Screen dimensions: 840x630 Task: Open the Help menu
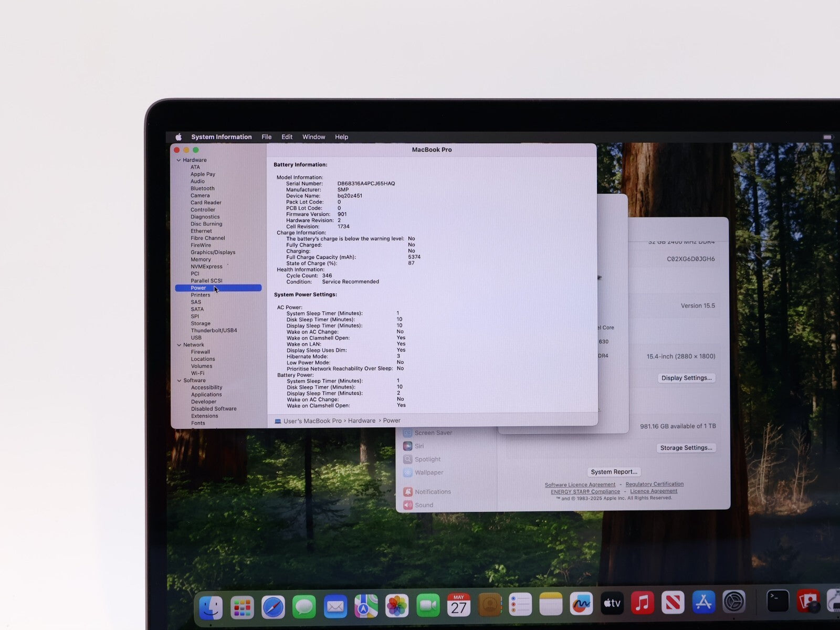pyautogui.click(x=342, y=137)
